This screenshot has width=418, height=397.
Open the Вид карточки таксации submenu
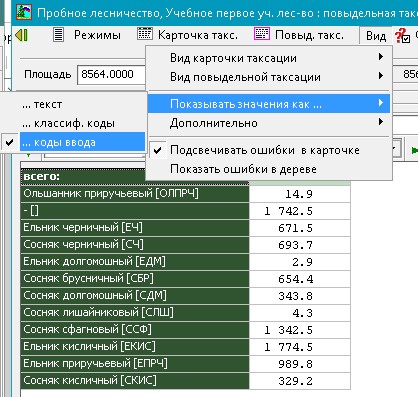[x=269, y=58]
